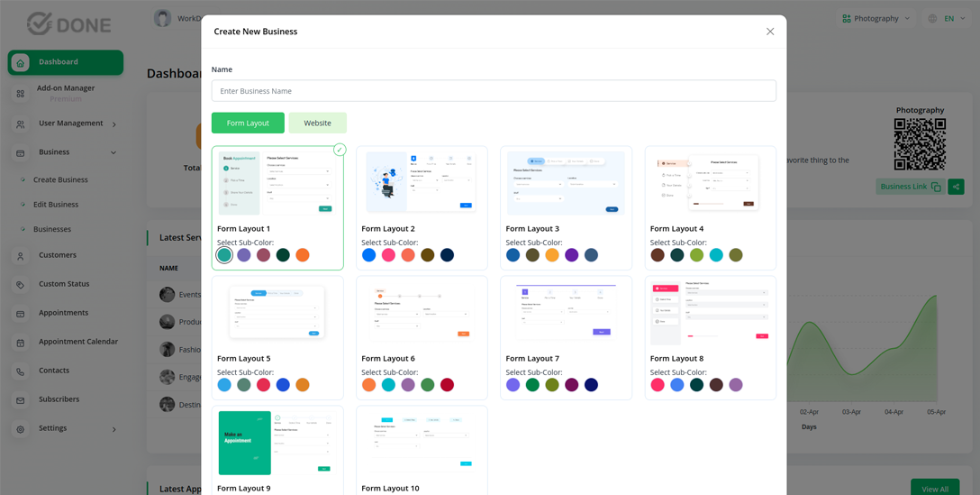Open Appointment Calendar page
Image resolution: width=980 pixels, height=495 pixels.
click(x=78, y=342)
